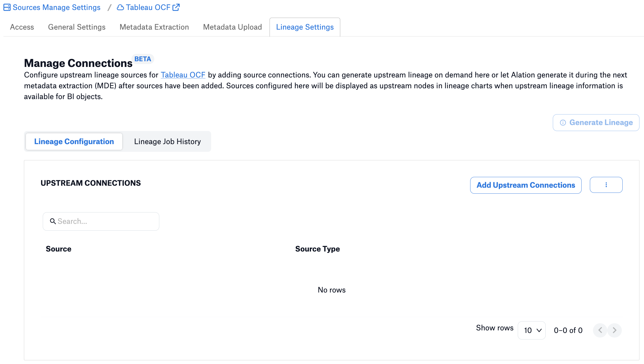The width and height of the screenshot is (644, 364).
Task: Switch to the General Settings tab
Action: pos(77,27)
